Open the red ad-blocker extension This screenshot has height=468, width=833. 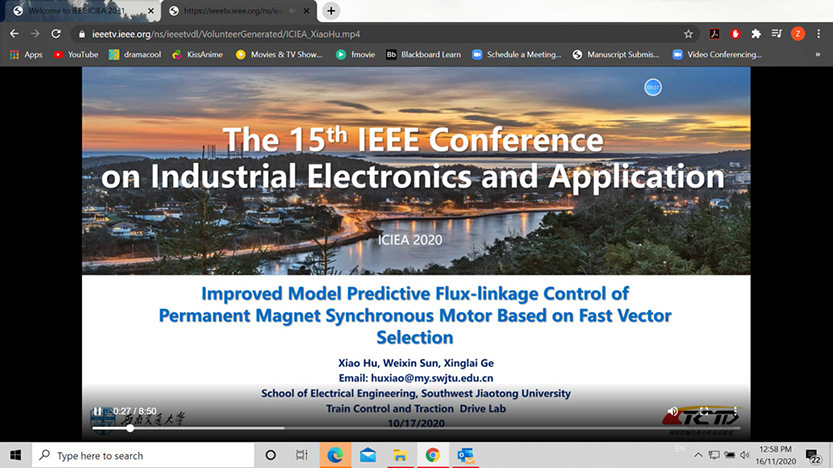coord(735,34)
